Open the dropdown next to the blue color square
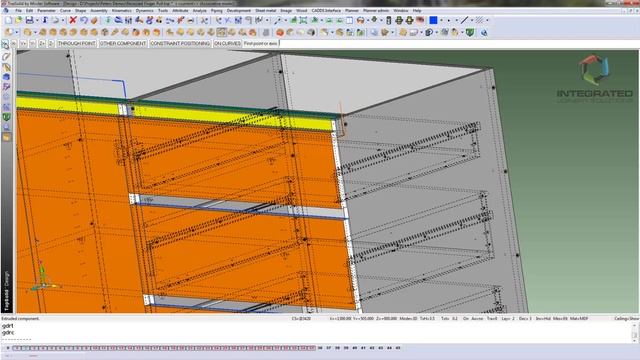 tap(441, 20)
